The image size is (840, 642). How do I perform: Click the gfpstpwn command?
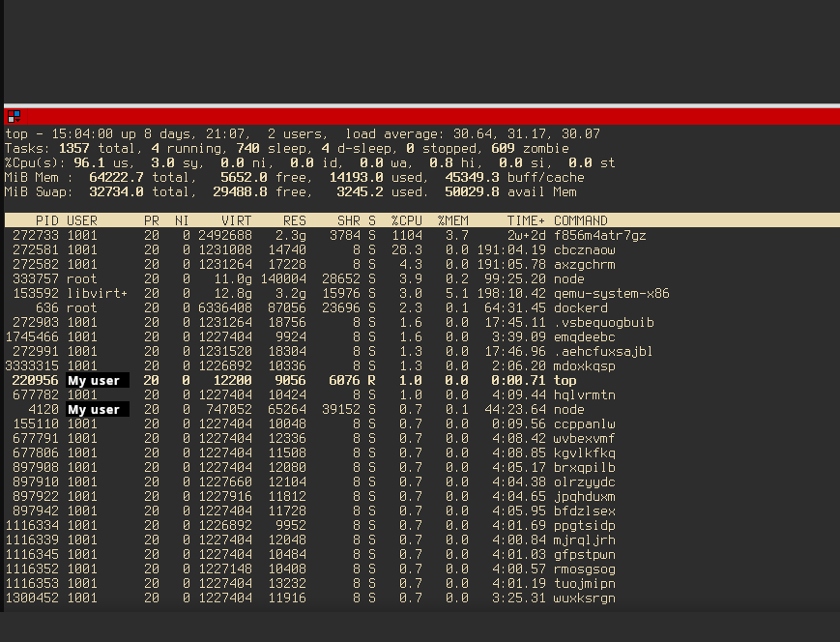pos(585,554)
